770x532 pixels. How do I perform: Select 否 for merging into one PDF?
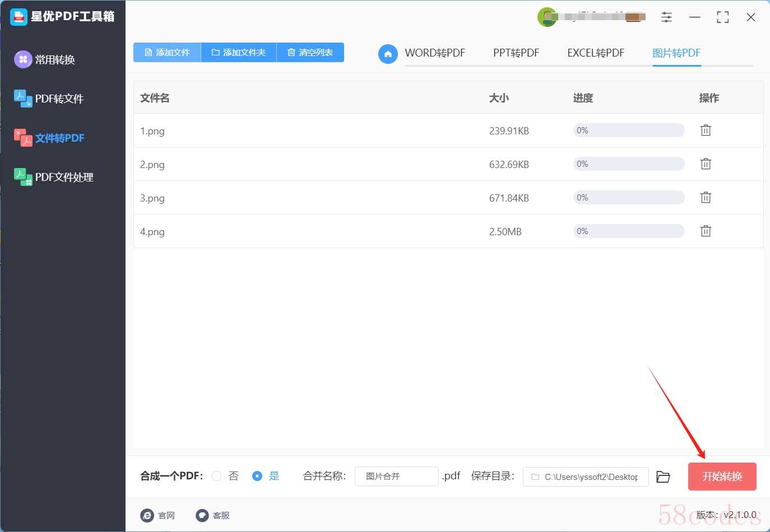[x=217, y=476]
